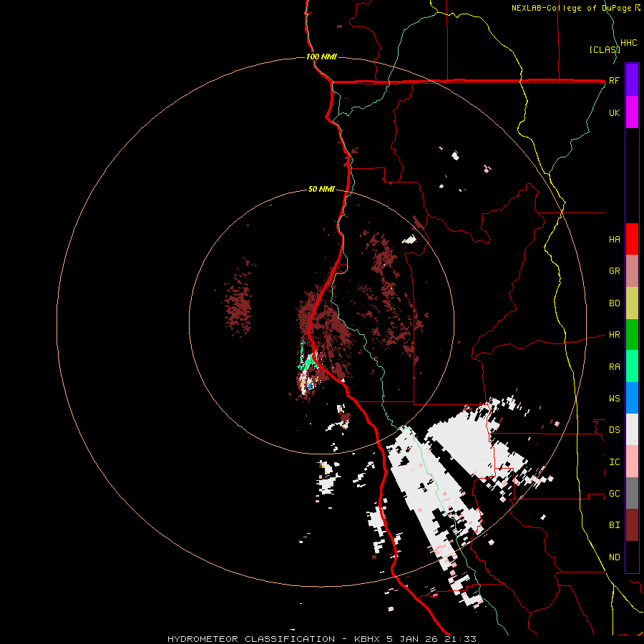Click the GR legend label
644x644 pixels.
point(614,271)
